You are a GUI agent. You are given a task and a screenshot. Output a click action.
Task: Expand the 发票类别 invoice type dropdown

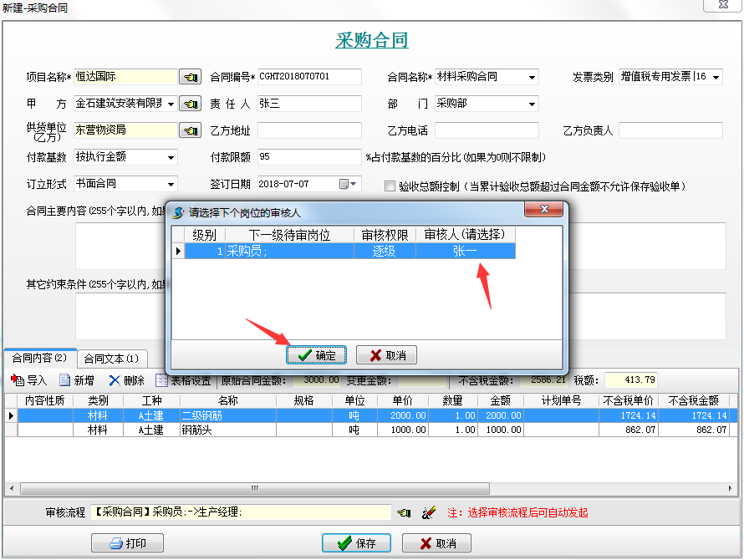716,77
